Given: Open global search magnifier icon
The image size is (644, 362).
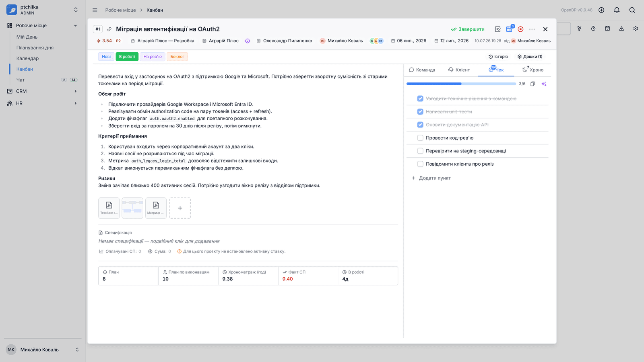Looking at the screenshot, I should click(x=632, y=10).
